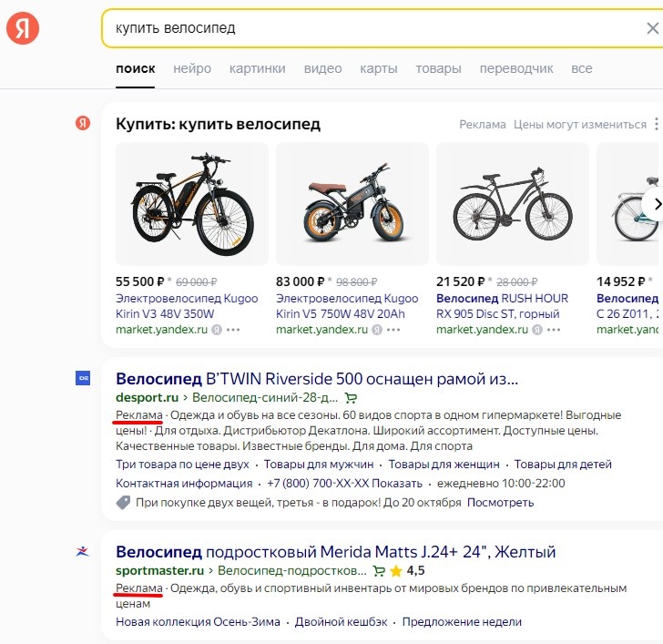Click the «Посмотреть» promo link
Screen dimensions: 663x644
500,502
